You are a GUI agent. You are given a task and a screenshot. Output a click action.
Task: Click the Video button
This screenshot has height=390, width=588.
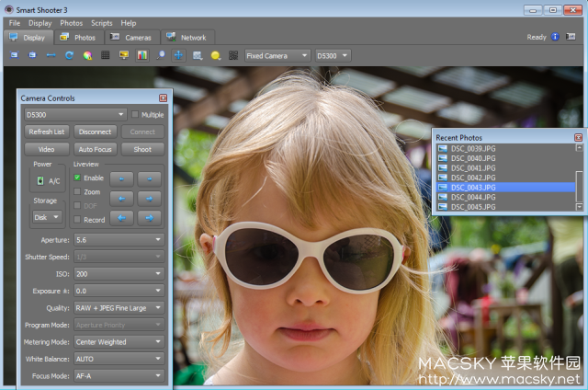point(47,149)
